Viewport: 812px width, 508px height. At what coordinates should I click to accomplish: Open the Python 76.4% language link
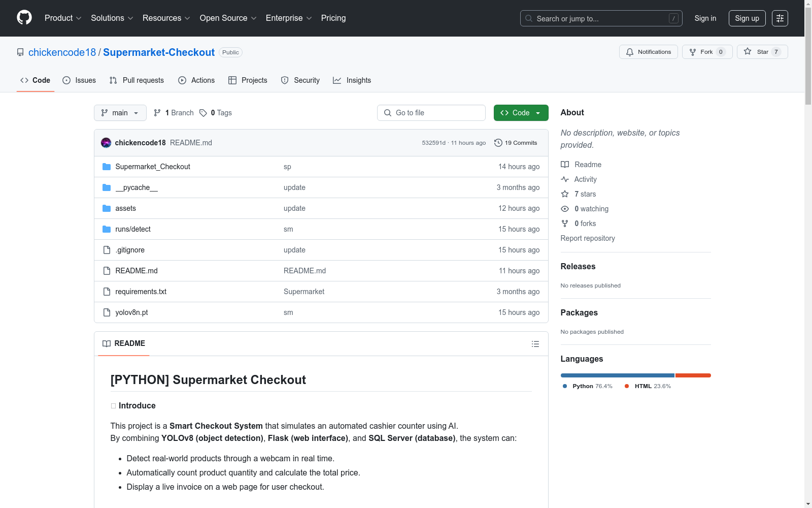(588, 386)
